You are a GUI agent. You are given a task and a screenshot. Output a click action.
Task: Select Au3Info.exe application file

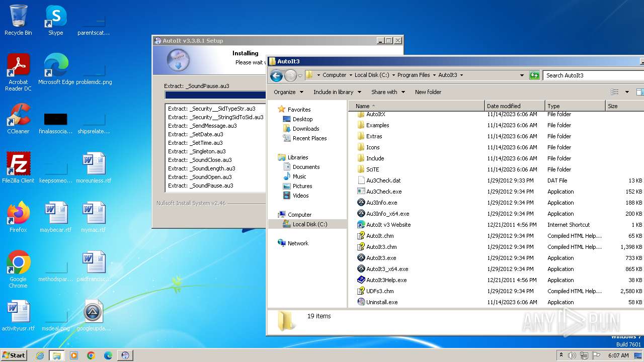381,203
